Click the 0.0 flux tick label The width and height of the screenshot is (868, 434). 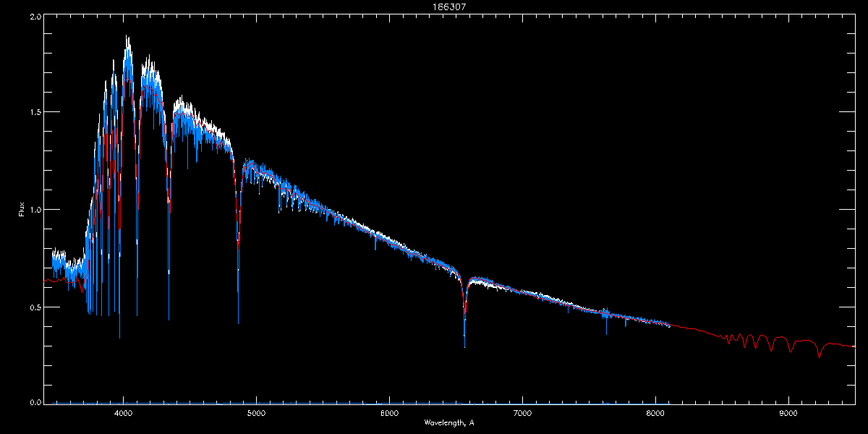[35, 401]
